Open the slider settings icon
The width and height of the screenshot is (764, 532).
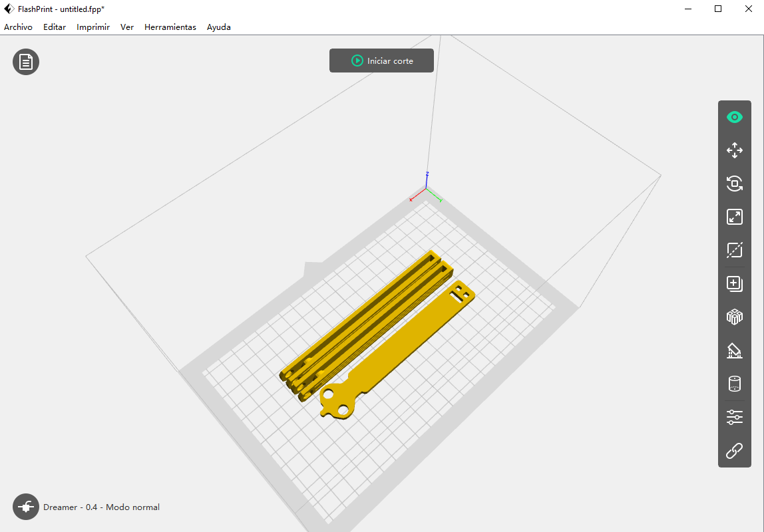tap(734, 417)
